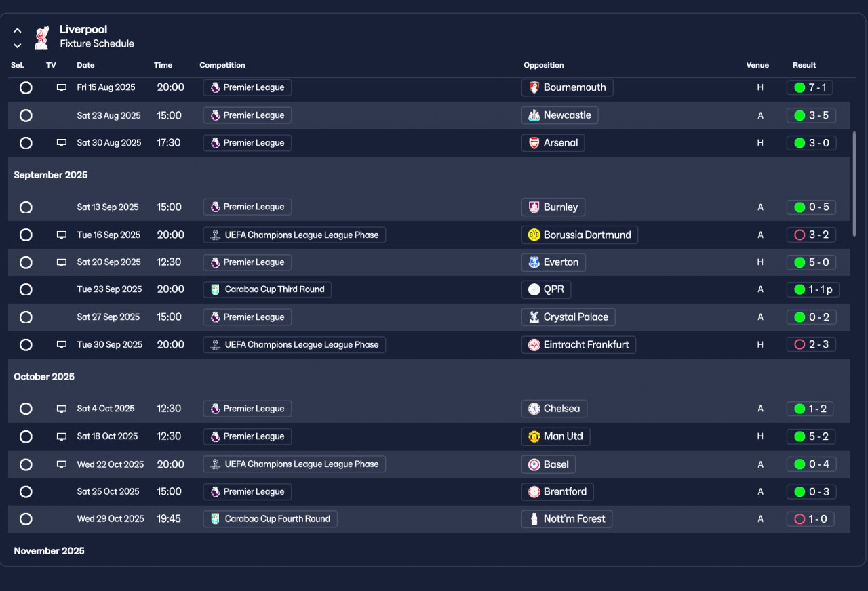Image resolution: width=868 pixels, height=591 pixels.
Task: Click the Carabao Cup Fourth Round trophy icon
Action: tap(215, 519)
